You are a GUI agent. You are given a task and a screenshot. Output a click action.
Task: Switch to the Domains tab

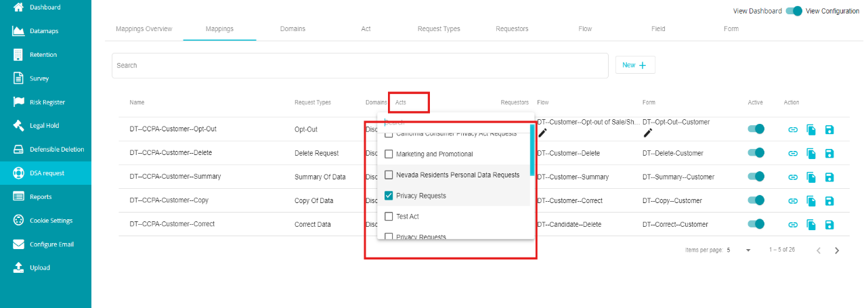[x=292, y=29]
